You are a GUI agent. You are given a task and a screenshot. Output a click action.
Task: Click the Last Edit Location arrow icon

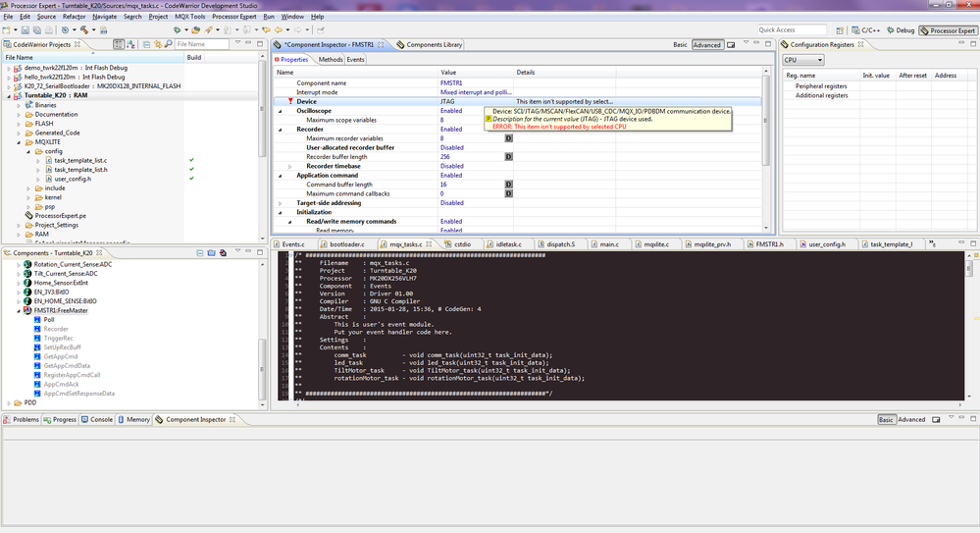click(266, 30)
